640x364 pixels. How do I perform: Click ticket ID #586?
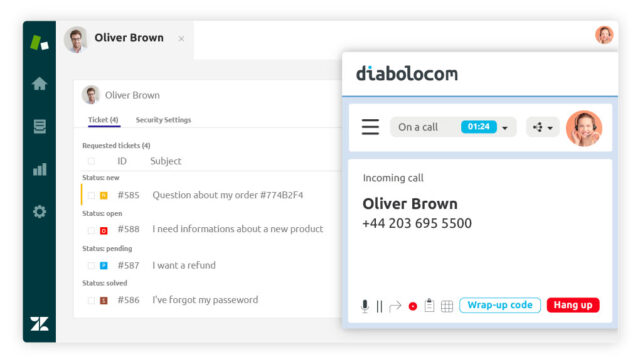pyautogui.click(x=129, y=300)
